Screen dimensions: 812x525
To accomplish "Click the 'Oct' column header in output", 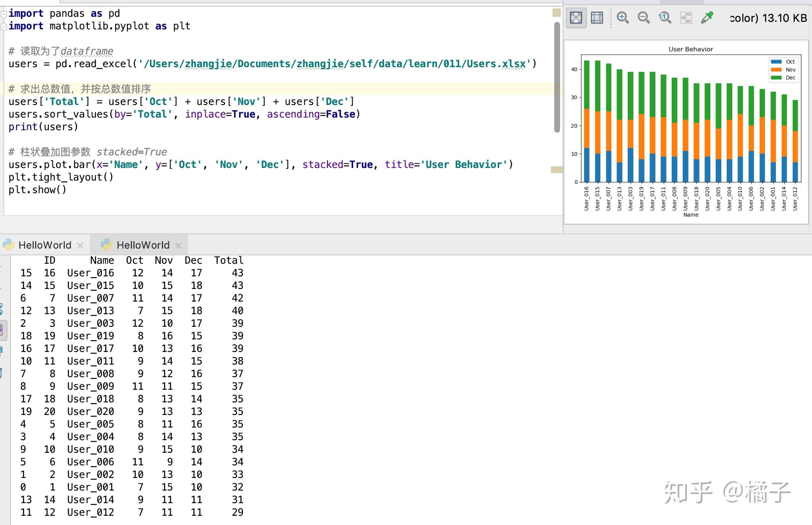I will tap(134, 260).
